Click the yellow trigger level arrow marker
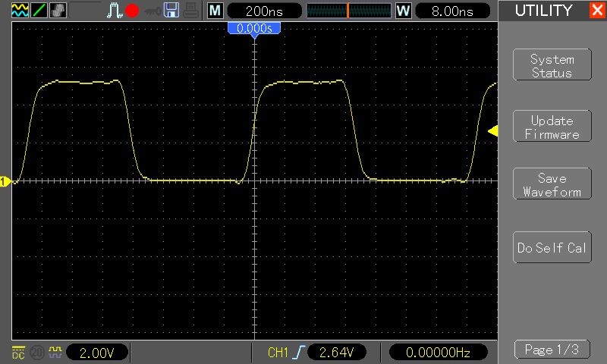This screenshot has width=607, height=364. click(x=493, y=132)
